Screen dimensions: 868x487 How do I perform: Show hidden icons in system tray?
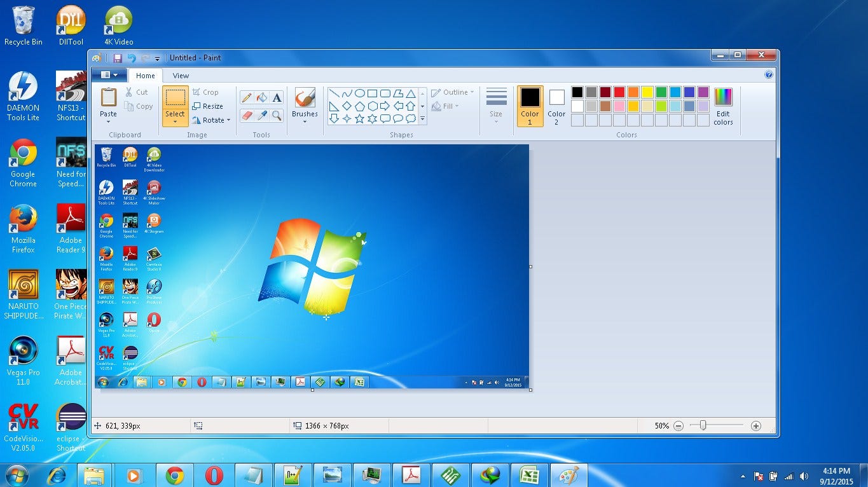pyautogui.click(x=743, y=476)
